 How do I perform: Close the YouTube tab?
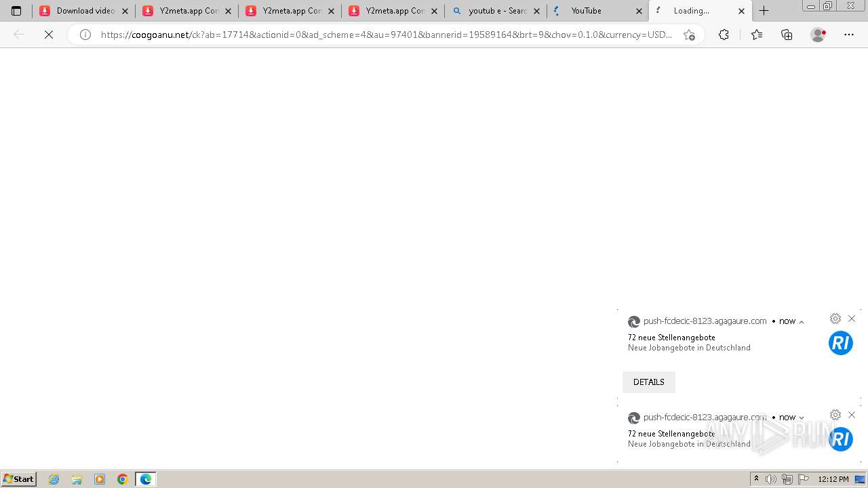coord(639,11)
